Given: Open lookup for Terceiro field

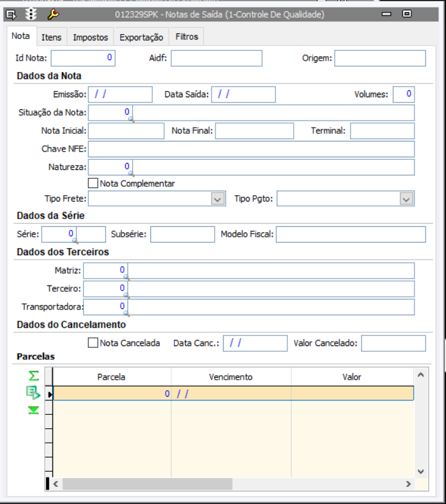Looking at the screenshot, I should pyautogui.click(x=126, y=296).
